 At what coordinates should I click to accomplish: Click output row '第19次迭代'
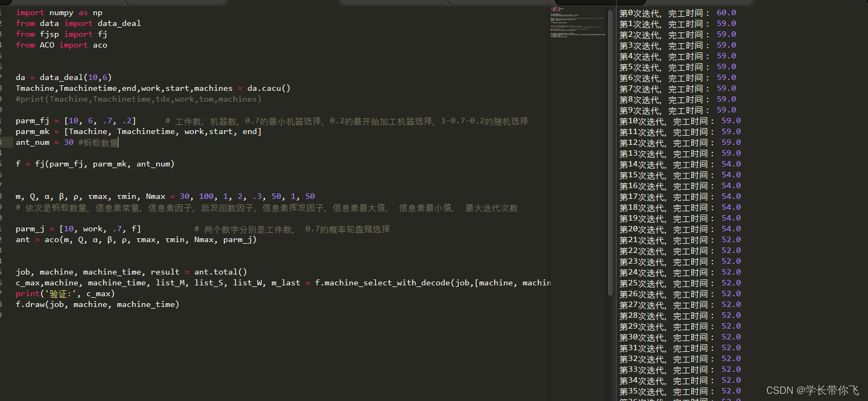click(680, 218)
